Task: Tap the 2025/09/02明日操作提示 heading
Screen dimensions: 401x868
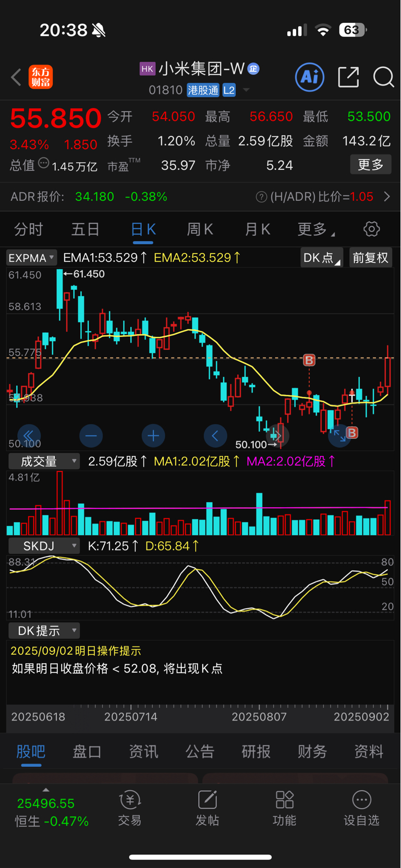Action: [x=76, y=651]
